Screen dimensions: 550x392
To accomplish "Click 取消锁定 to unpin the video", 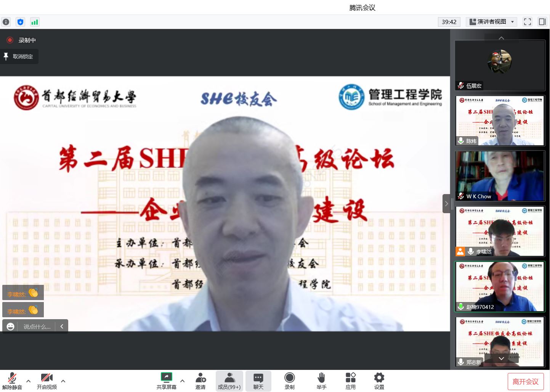I will [19, 56].
